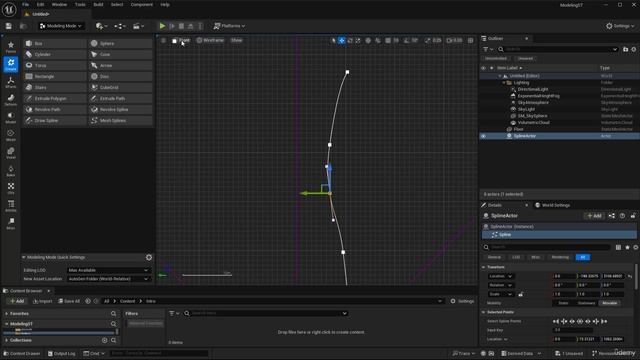
Task: Open the Favorites modeling category
Action: (x=11, y=47)
